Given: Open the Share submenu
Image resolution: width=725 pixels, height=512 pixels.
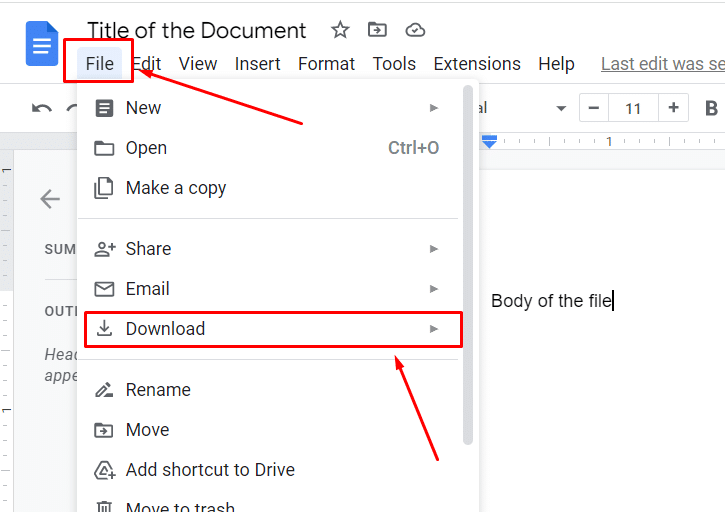Looking at the screenshot, I should click(270, 249).
